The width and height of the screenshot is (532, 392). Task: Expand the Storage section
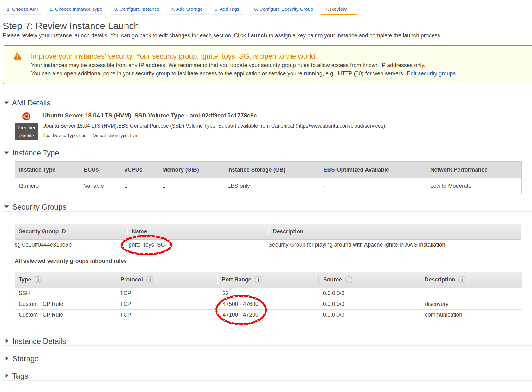[x=7, y=359]
